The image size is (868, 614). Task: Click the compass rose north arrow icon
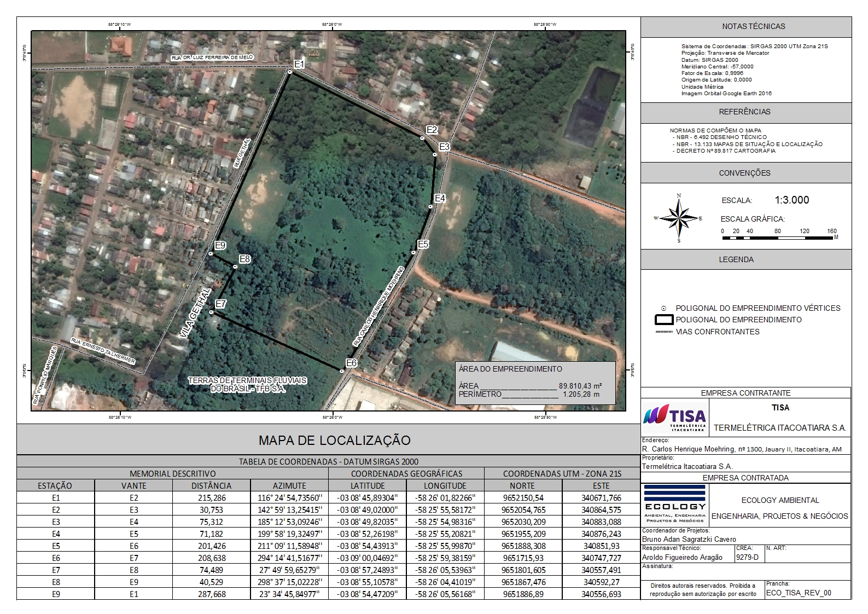point(678,218)
